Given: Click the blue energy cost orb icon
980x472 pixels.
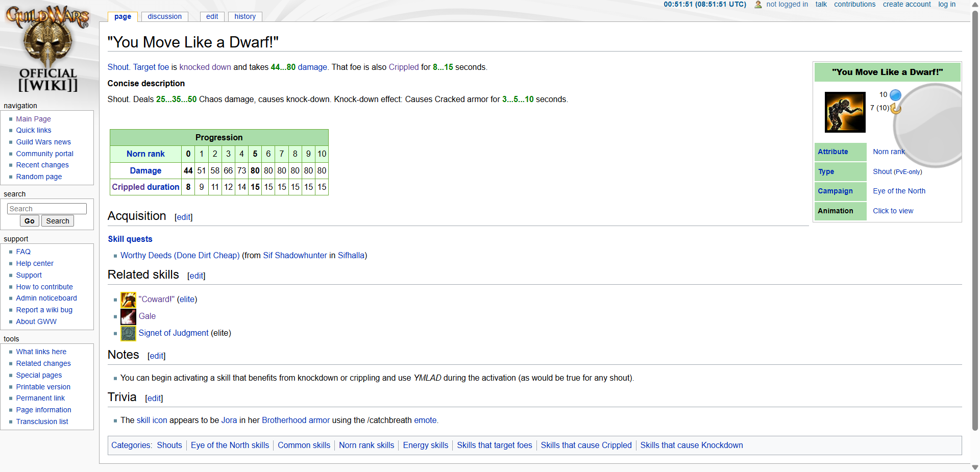Looking at the screenshot, I should (x=895, y=95).
